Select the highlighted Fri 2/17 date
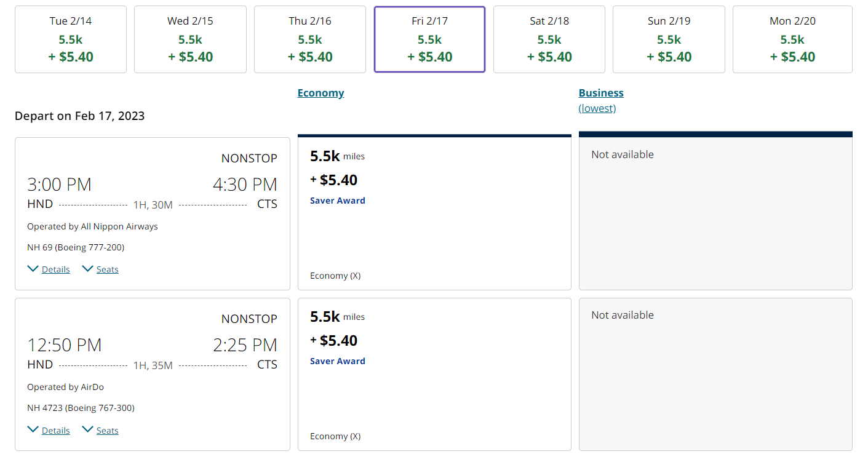The width and height of the screenshot is (868, 454). click(x=429, y=39)
